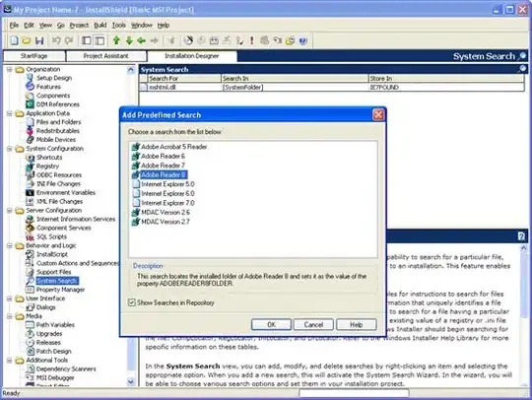This screenshot has height=400, width=532.
Task: Close the Add Predefined Search dialog
Action: click(x=378, y=114)
